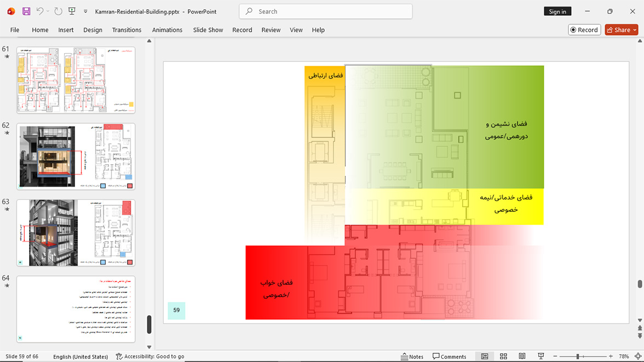The image size is (644, 362).
Task: Open the Undo history dropdown arrow
Action: coord(48,12)
